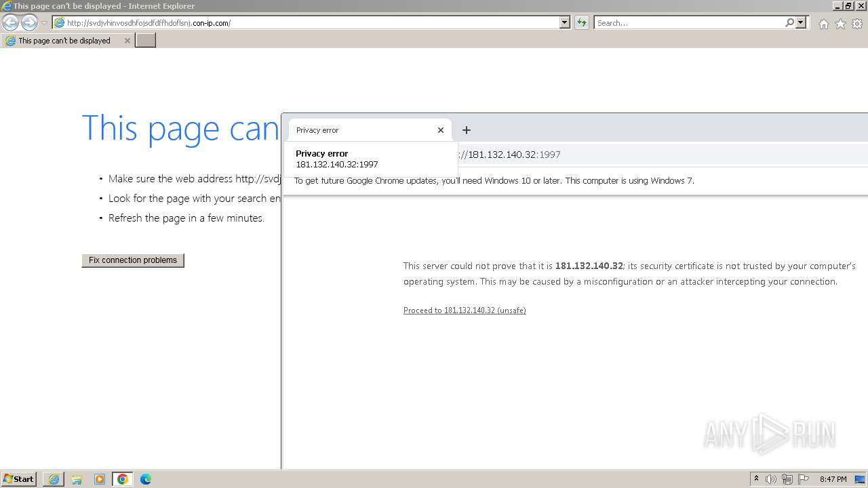Open the media player taskbar icon
The width and height of the screenshot is (868, 488).
click(x=100, y=479)
